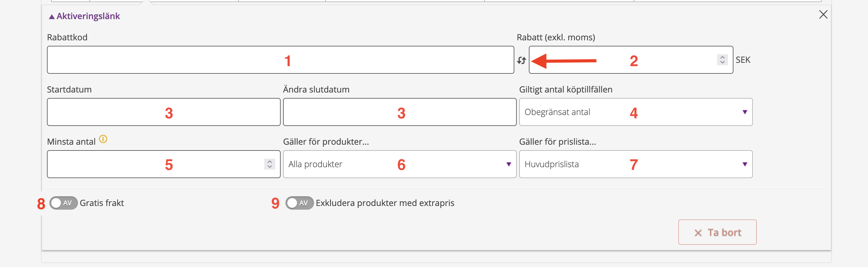Click the info icon beside Minsta antal
Screen dimensions: 868x267
103,139
